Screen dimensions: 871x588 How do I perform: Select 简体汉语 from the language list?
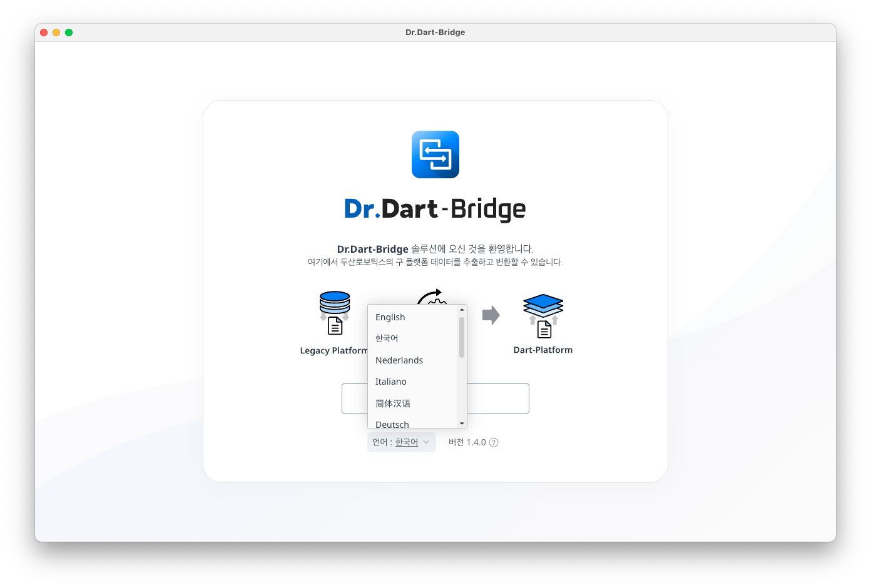412,403
